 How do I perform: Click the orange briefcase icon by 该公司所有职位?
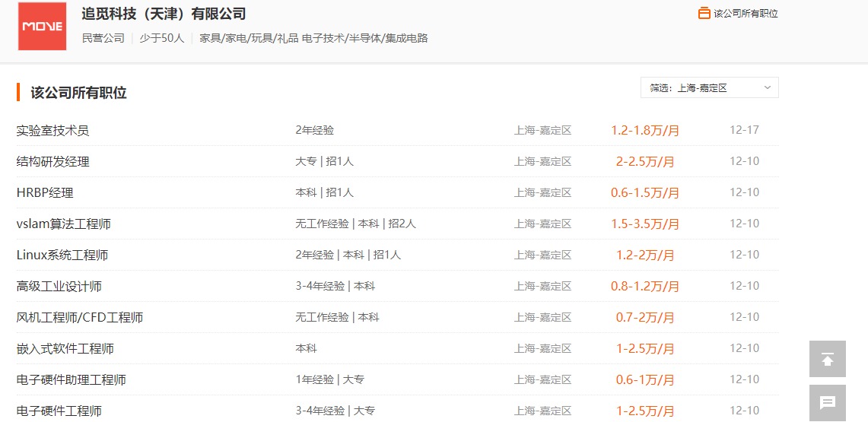click(704, 13)
